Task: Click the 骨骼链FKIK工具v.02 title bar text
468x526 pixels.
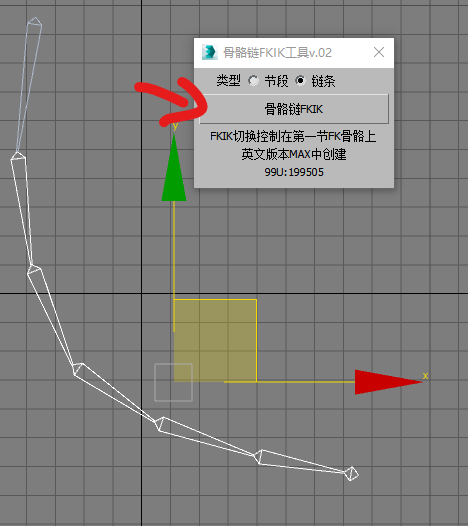Action: tap(277, 53)
